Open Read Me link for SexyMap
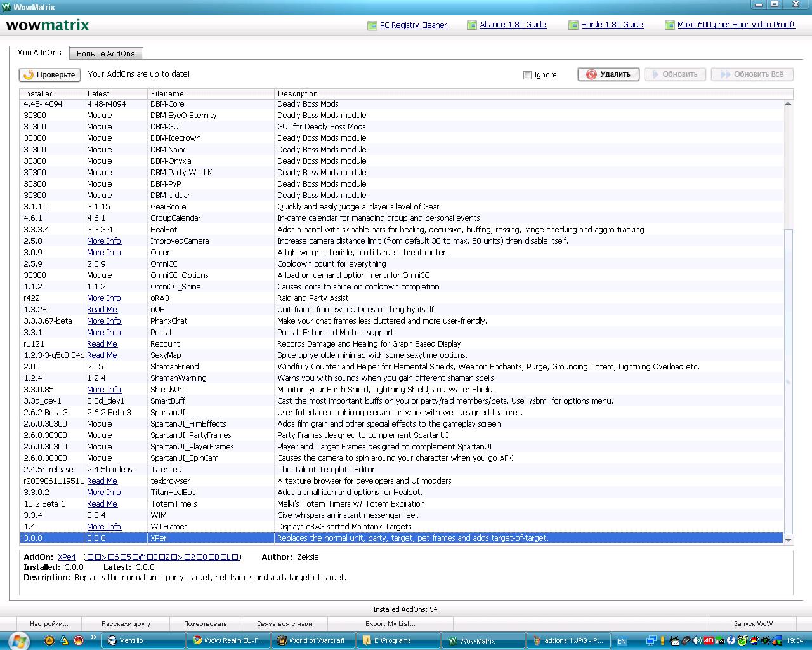This screenshot has height=650, width=812. point(102,355)
